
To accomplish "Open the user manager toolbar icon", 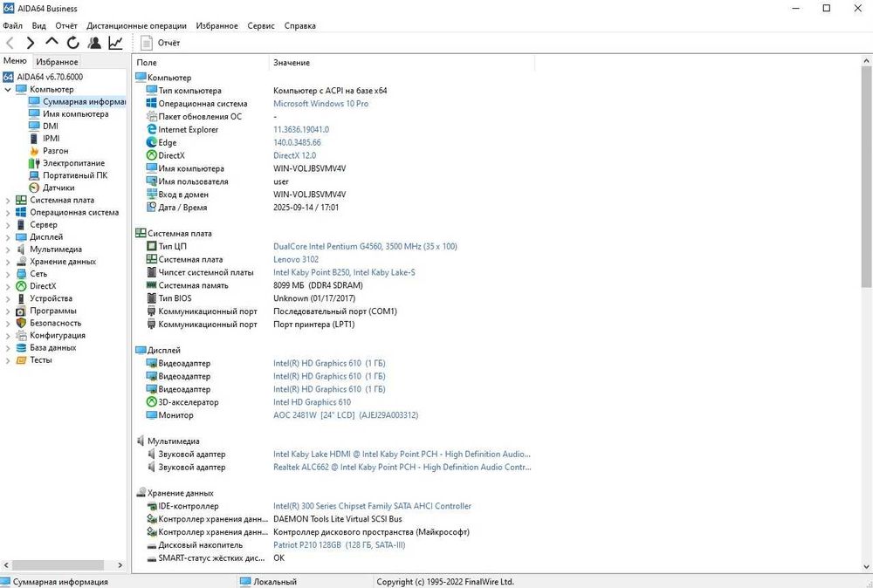I will (x=94, y=43).
